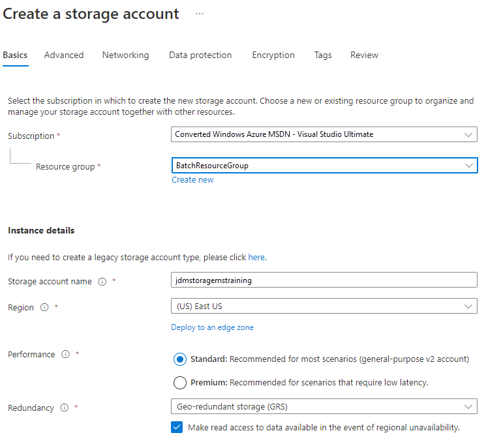The width and height of the screenshot is (486, 448).
Task: Click the 'here' legacy storage account link
Action: point(256,258)
